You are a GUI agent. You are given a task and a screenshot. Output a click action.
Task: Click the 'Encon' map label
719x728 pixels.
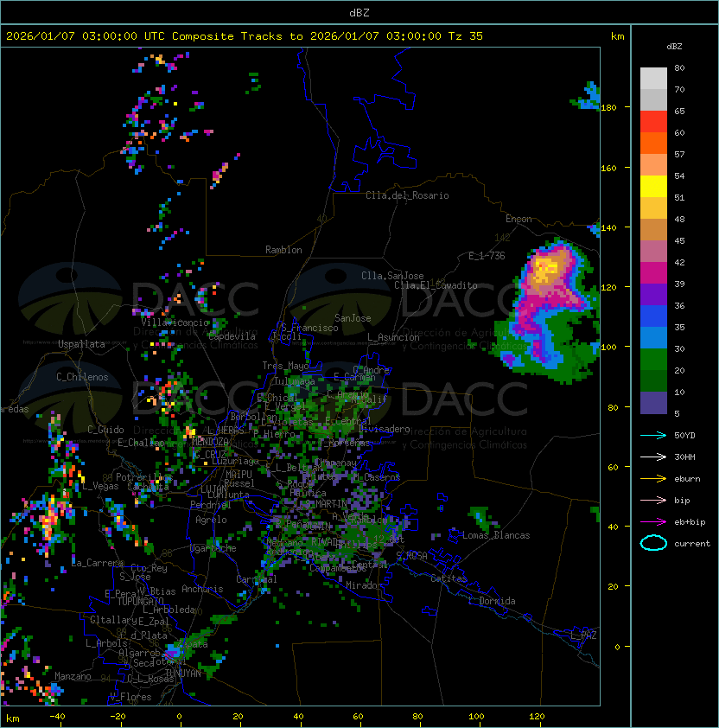[x=519, y=219]
